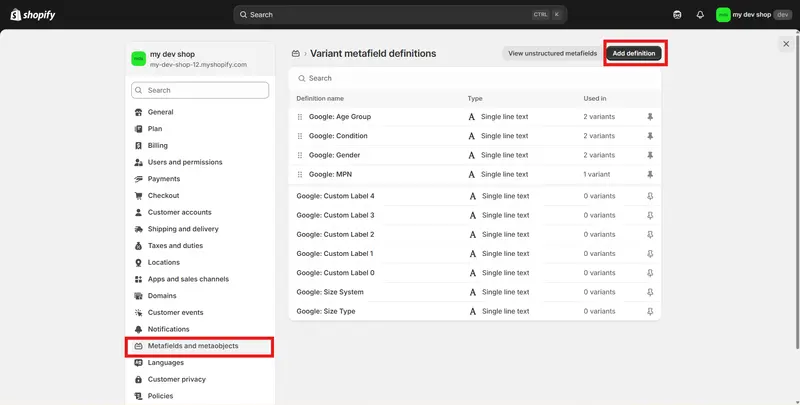Click the top Search bar with CTRL K
Viewport: 800px width, 405px height.
click(400, 15)
